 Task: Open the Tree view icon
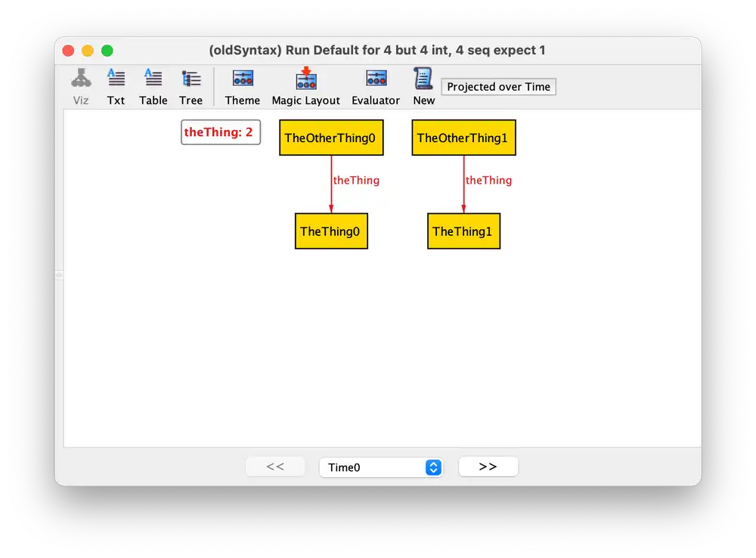coord(191,85)
